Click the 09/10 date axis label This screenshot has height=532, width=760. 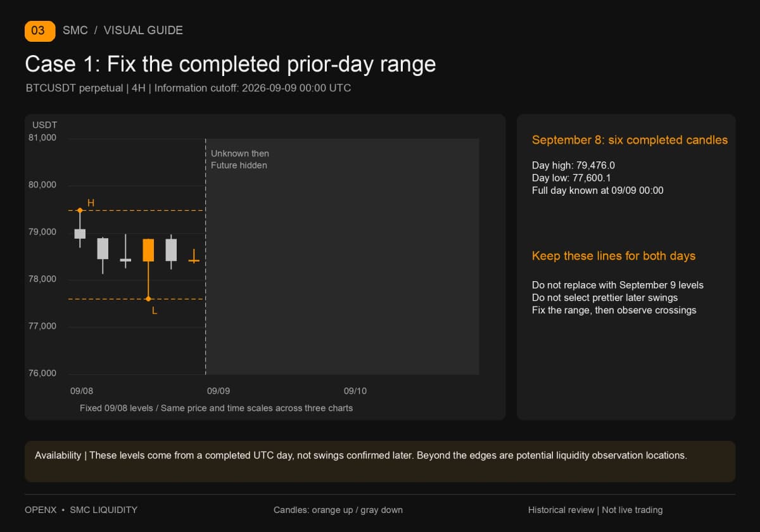(355, 391)
